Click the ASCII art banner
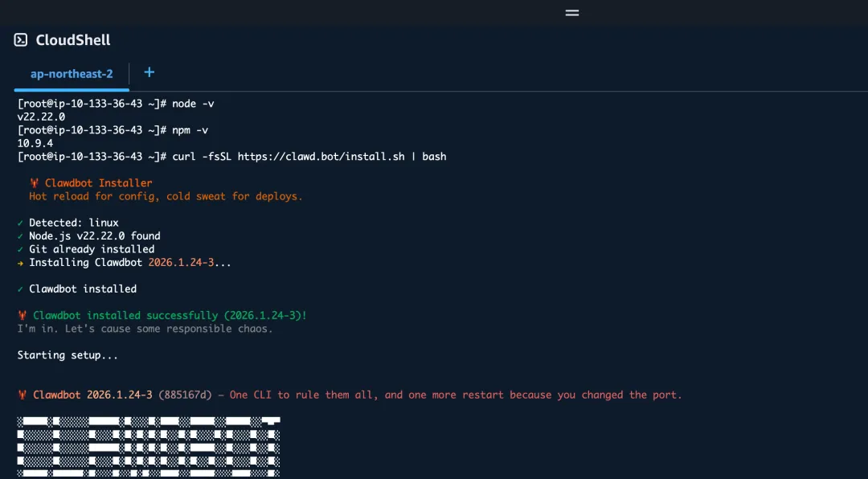 (x=149, y=448)
